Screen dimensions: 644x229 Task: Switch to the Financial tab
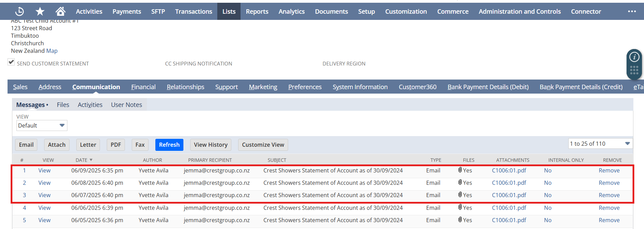pos(143,87)
